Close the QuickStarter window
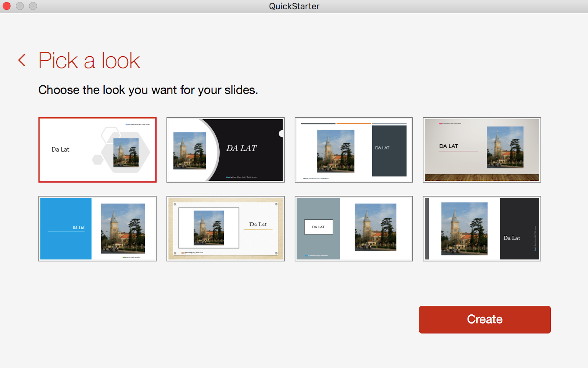588x368 pixels. click(7, 6)
